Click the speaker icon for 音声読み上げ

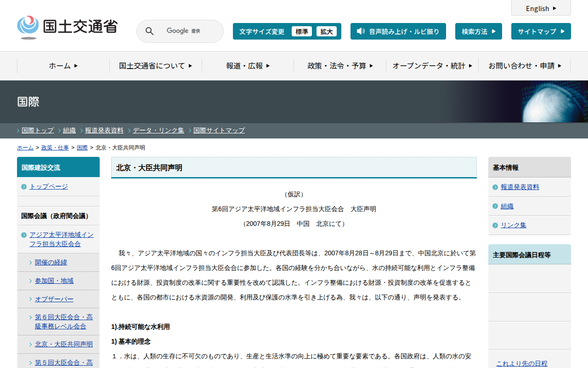(361, 31)
